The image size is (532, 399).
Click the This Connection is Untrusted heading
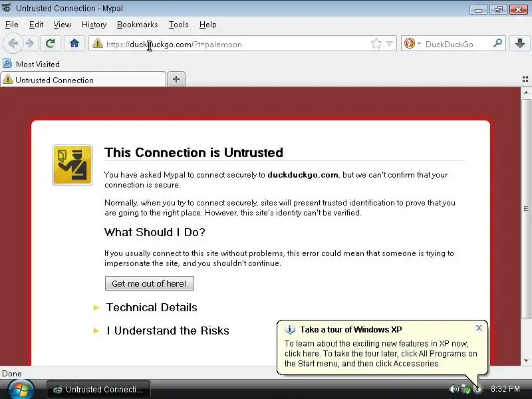[x=194, y=153]
